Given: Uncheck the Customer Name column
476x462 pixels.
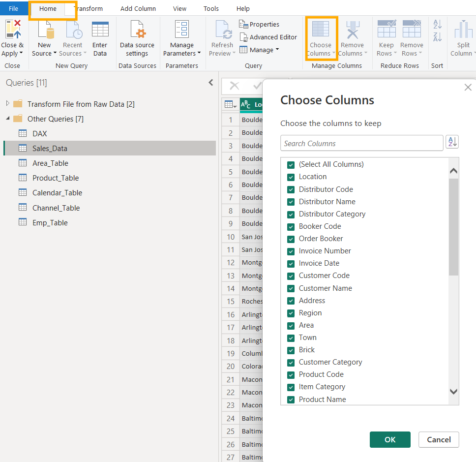Looking at the screenshot, I should coord(291,288).
